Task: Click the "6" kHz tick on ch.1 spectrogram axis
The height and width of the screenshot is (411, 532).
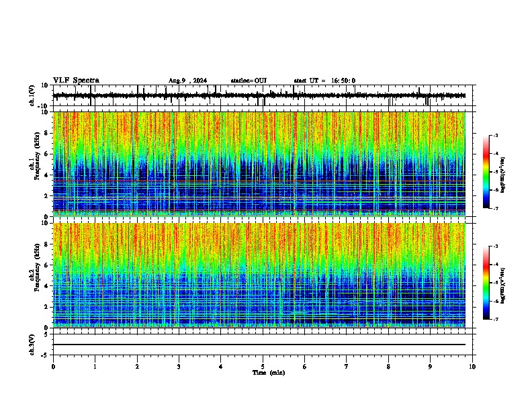Action: point(46,154)
